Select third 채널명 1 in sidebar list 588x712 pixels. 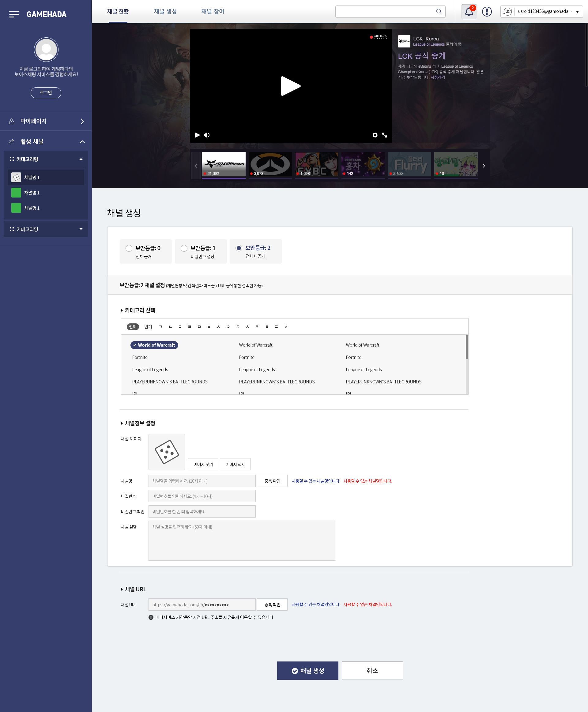point(46,208)
